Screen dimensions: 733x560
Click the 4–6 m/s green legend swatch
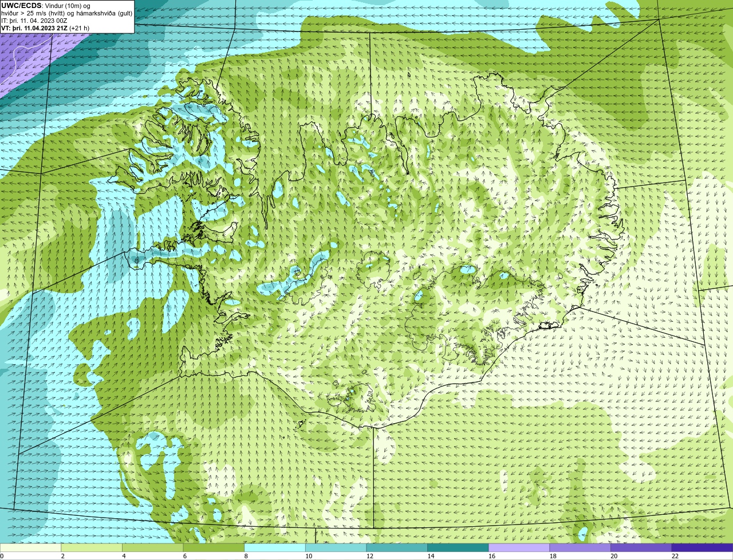[x=153, y=547]
